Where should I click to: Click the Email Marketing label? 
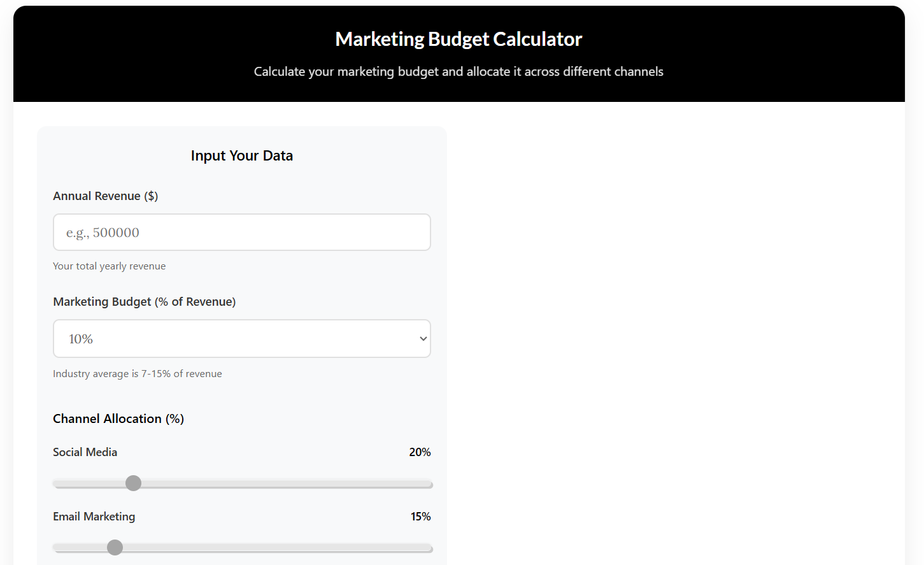click(x=94, y=517)
